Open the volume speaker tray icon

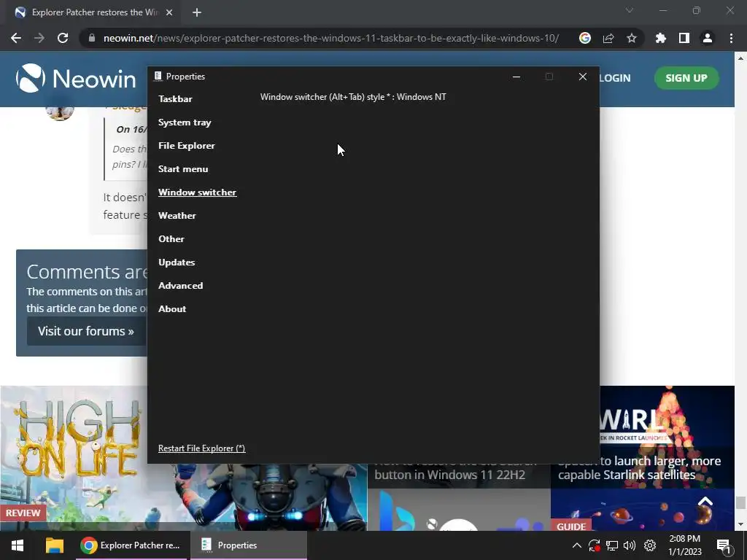630,545
